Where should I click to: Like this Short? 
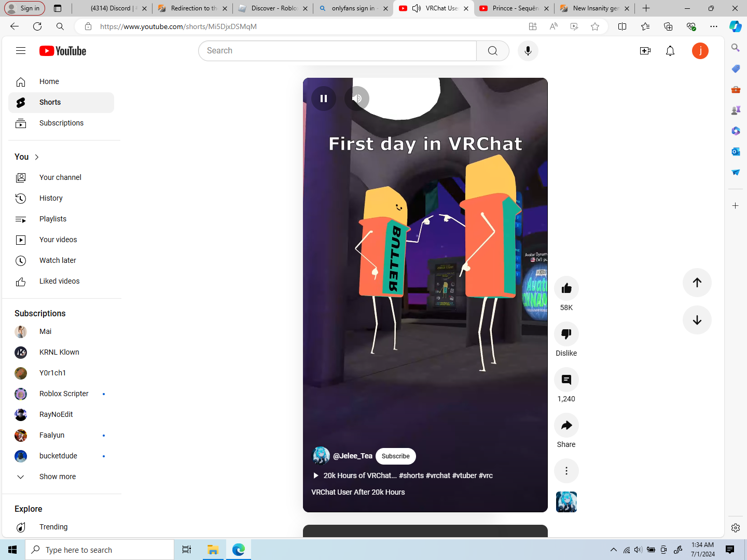coord(566,288)
